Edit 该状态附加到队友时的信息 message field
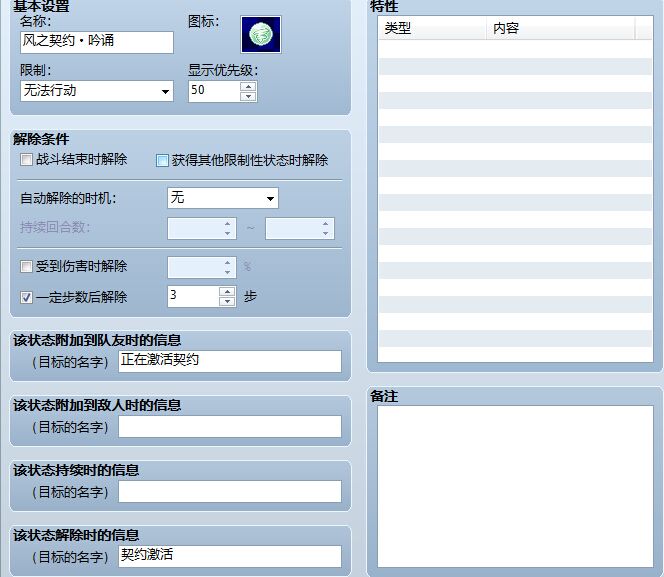This screenshot has height=577, width=664. [230, 362]
